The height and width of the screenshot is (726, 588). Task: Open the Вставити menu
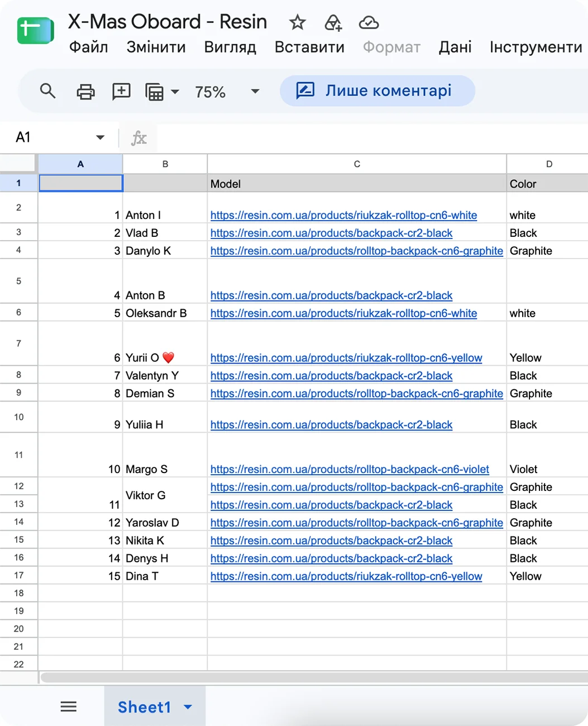[x=309, y=47]
